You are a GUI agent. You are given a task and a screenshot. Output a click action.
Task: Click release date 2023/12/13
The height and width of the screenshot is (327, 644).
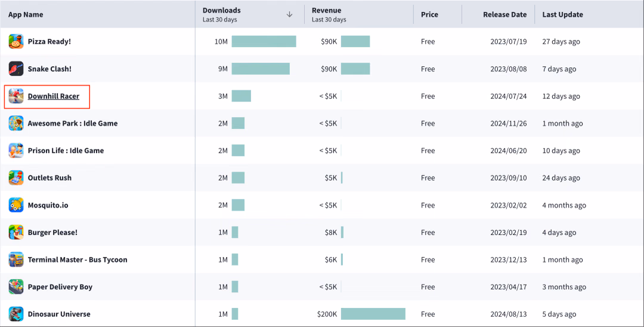[x=509, y=260]
